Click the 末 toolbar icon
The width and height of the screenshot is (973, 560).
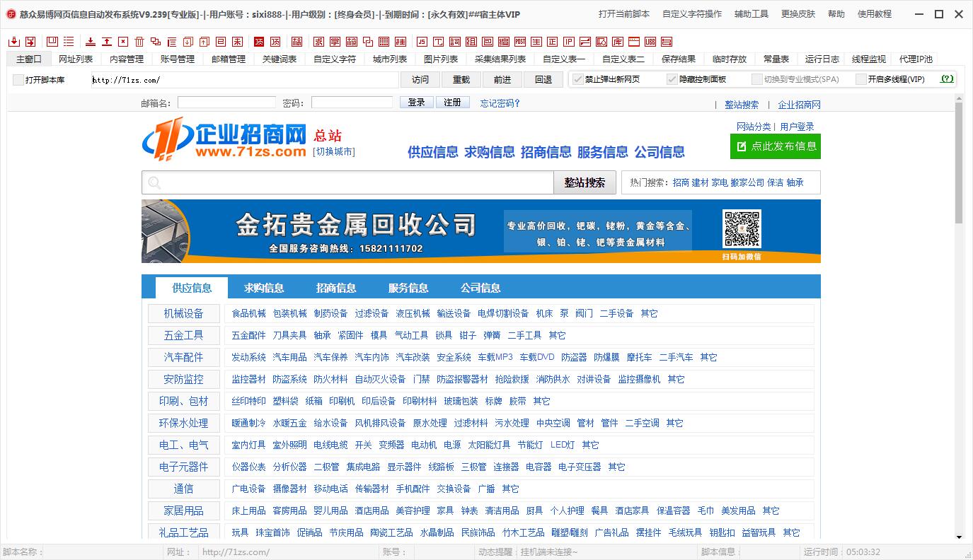[237, 42]
